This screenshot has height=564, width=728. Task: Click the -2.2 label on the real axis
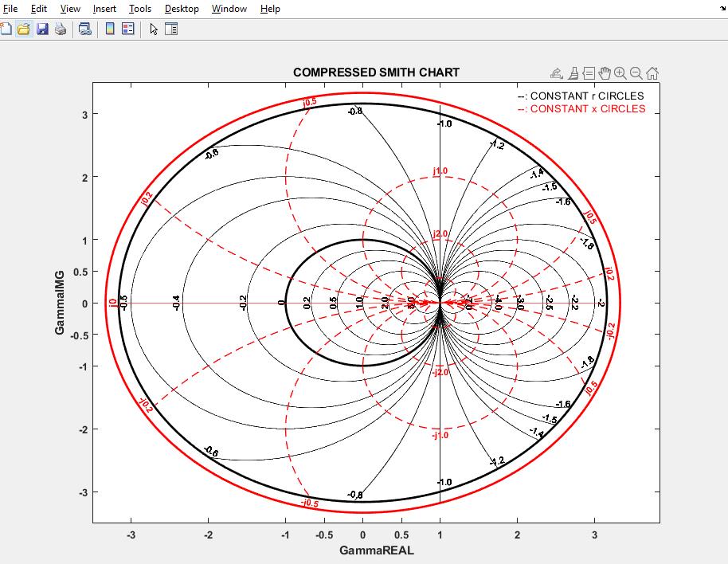[x=573, y=303]
